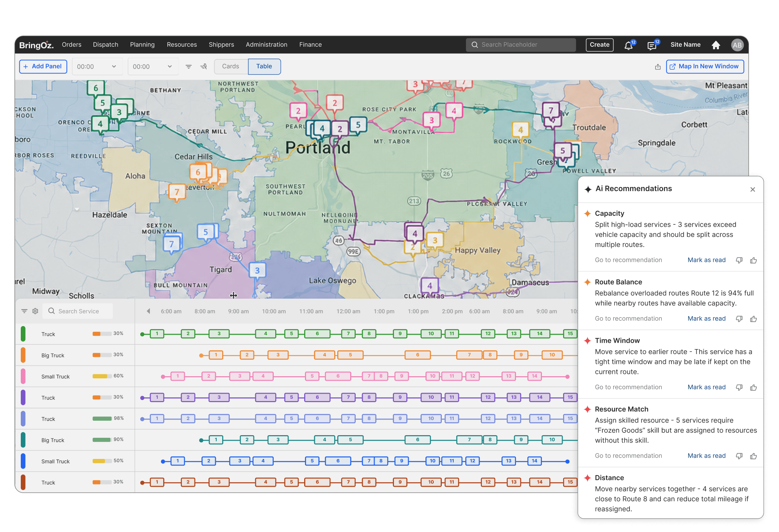The width and height of the screenshot is (779, 532).
Task: Thumbs down the Capacity recommendation
Action: tap(739, 260)
